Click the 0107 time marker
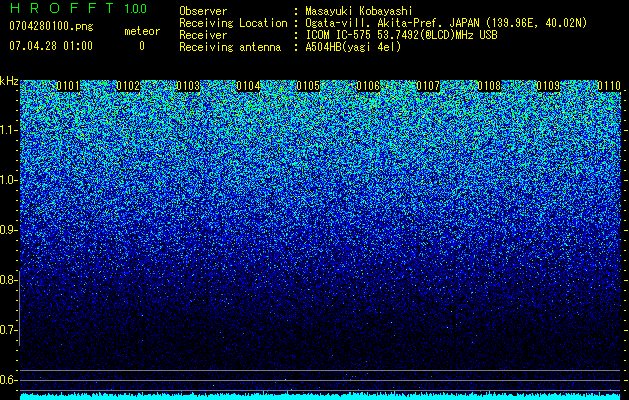 tap(428, 86)
